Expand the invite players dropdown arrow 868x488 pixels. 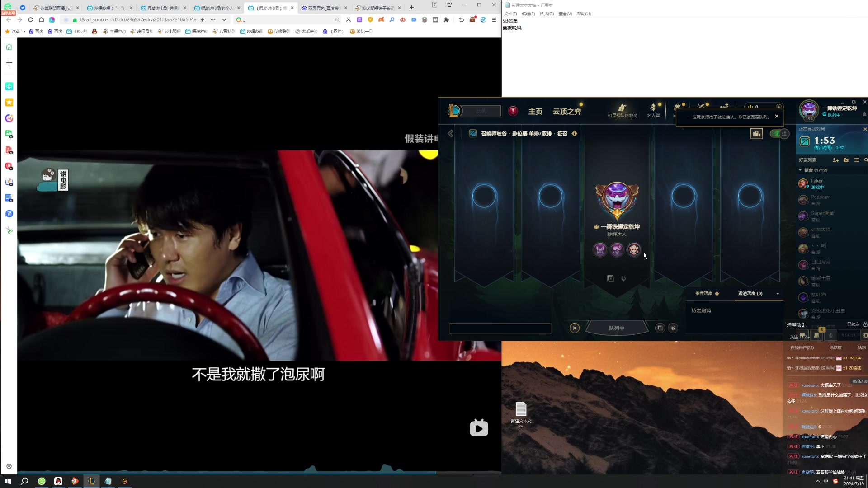pos(778,294)
